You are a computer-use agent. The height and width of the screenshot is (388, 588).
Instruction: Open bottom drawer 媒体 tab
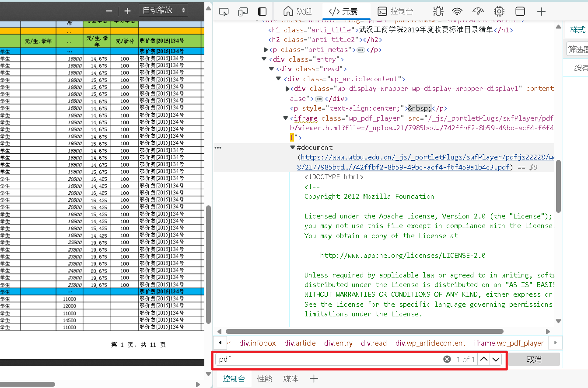pyautogui.click(x=290, y=379)
